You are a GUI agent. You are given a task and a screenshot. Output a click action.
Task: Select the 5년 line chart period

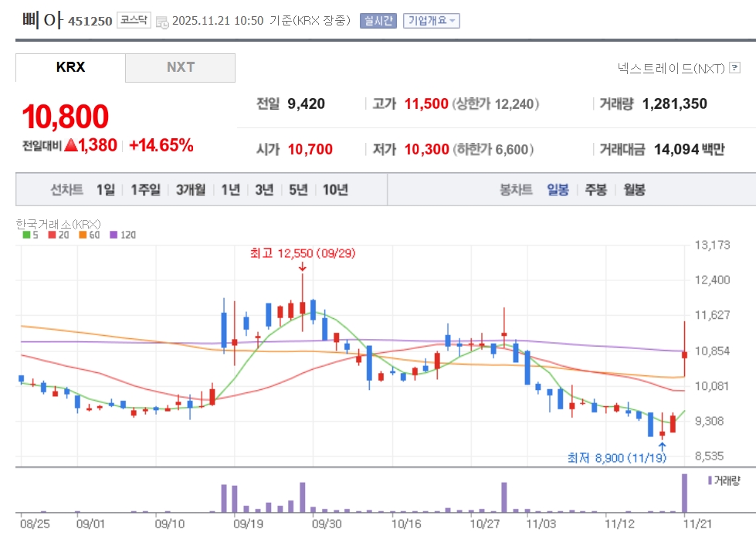298,189
